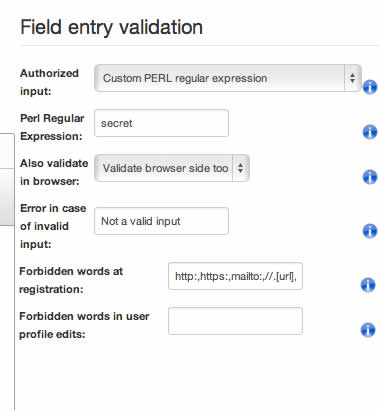
Task: Show info tooltip for Perl Regular Expression
Action: [x=370, y=132]
